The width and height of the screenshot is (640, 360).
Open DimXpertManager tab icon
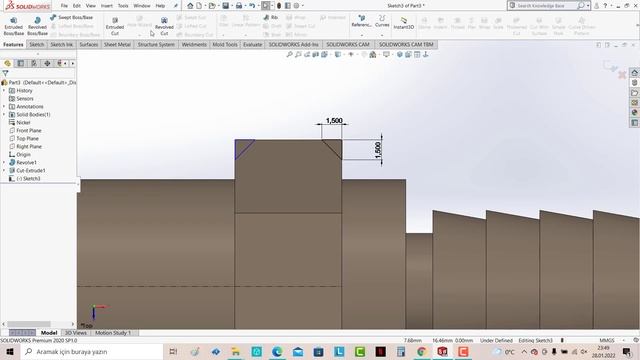pyautogui.click(x=47, y=63)
